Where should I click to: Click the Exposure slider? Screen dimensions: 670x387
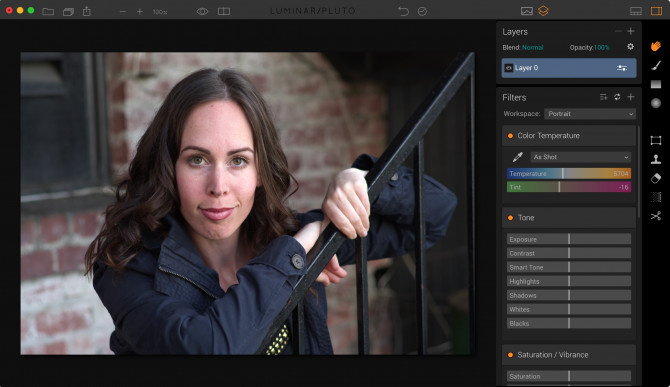(x=569, y=239)
